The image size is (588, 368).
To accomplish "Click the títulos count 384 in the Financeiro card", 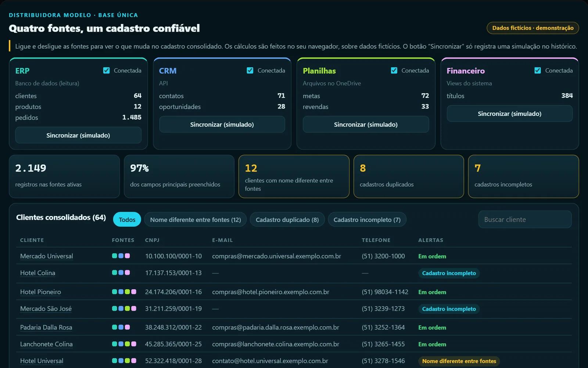I will 567,96.
